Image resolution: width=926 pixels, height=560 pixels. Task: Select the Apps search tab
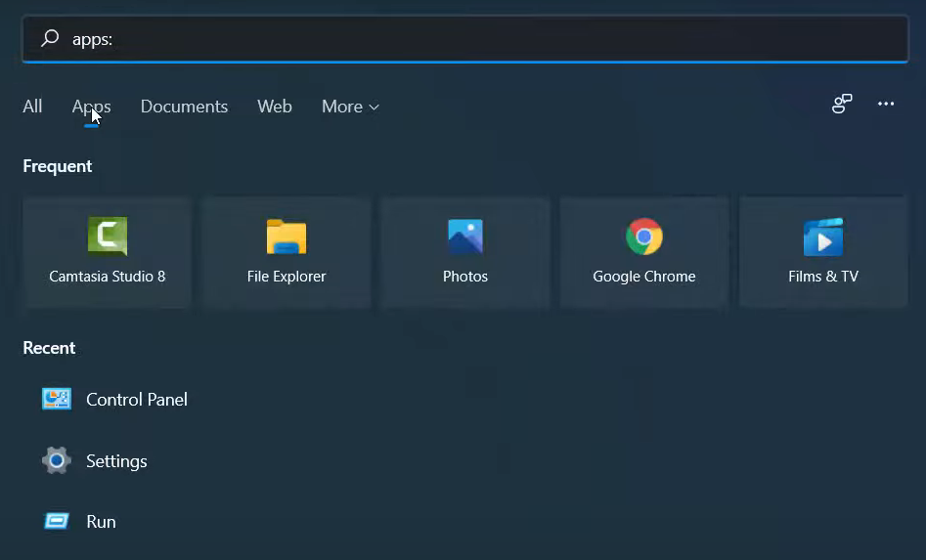91,107
